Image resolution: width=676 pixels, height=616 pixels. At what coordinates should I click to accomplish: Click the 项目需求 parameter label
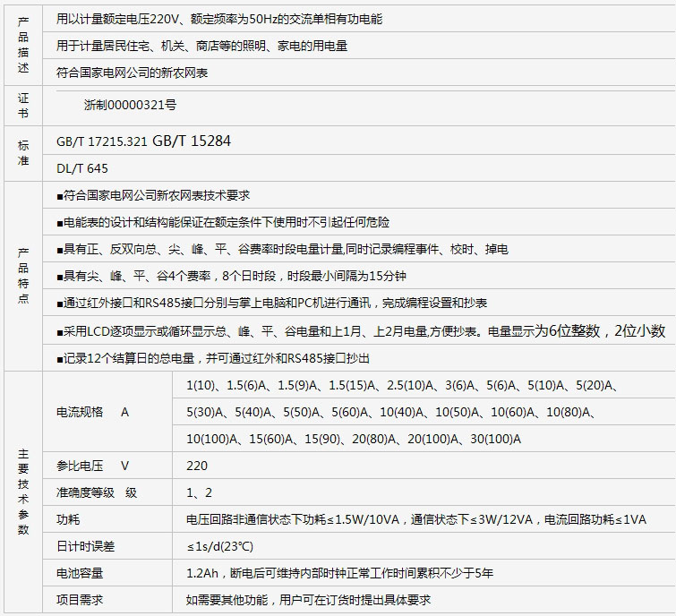click(x=80, y=600)
